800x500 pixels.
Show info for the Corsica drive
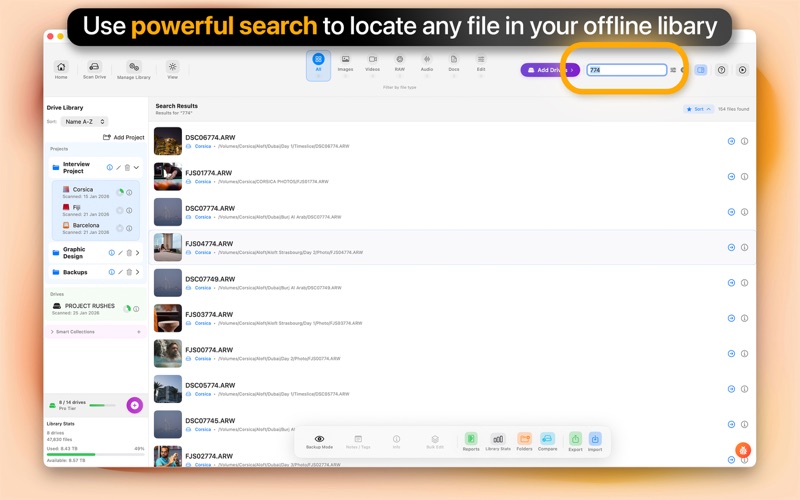129,192
